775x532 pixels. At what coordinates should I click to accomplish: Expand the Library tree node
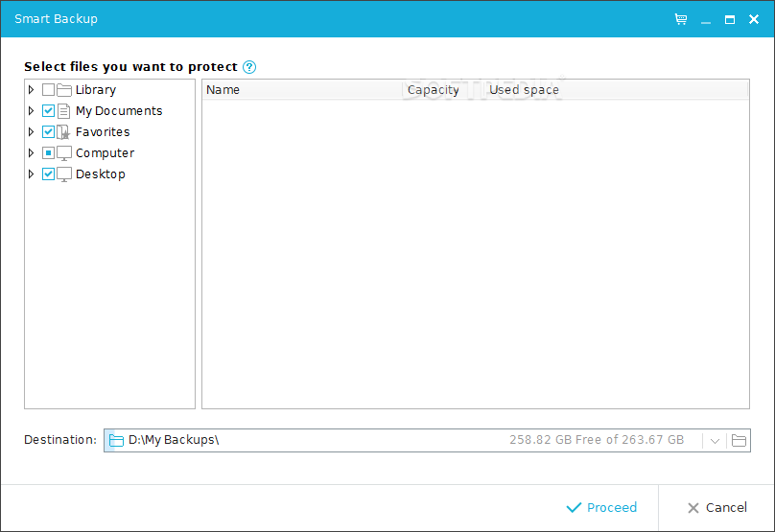pos(32,90)
